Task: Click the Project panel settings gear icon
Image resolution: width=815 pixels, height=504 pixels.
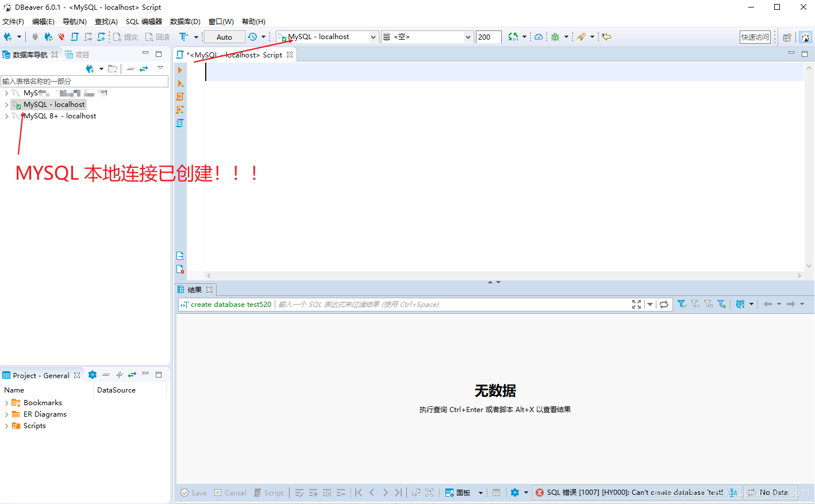Action: coord(93,375)
